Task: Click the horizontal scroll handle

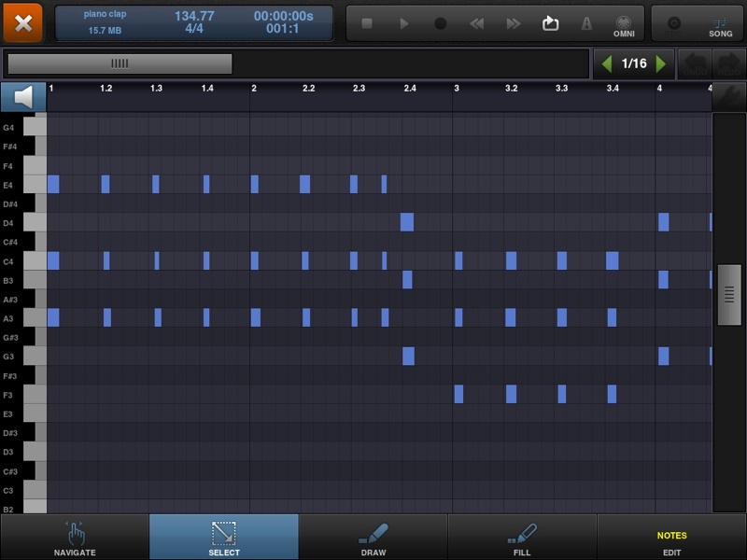Action: coord(120,63)
